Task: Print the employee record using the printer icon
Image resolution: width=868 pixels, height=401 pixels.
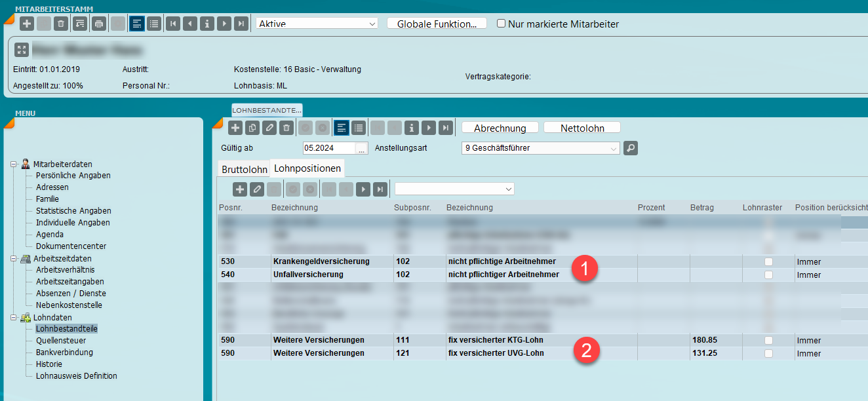Action: pyautogui.click(x=98, y=24)
